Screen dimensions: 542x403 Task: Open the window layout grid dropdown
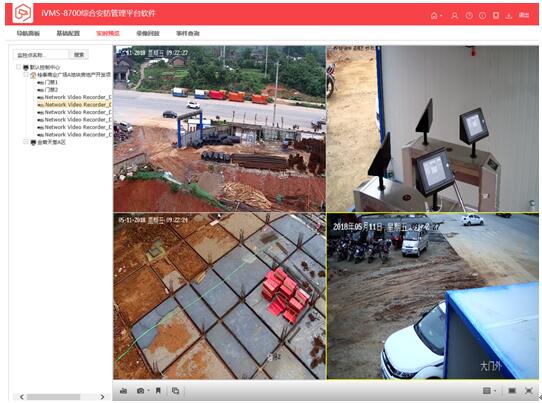(487, 391)
